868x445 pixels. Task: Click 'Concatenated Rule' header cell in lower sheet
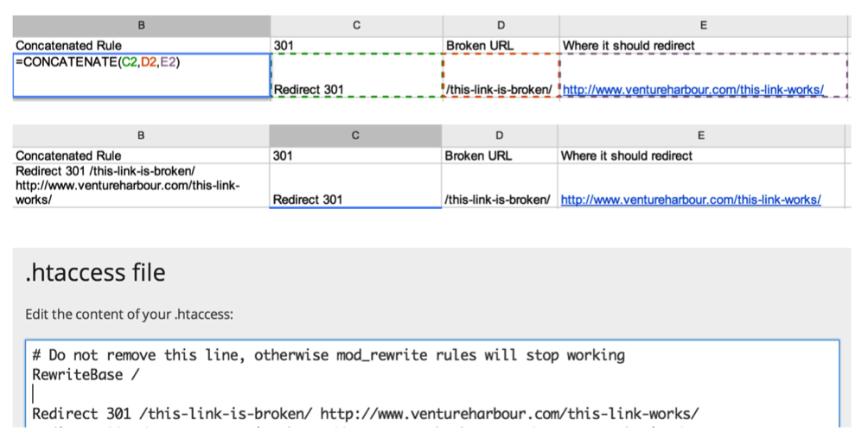coord(141,156)
